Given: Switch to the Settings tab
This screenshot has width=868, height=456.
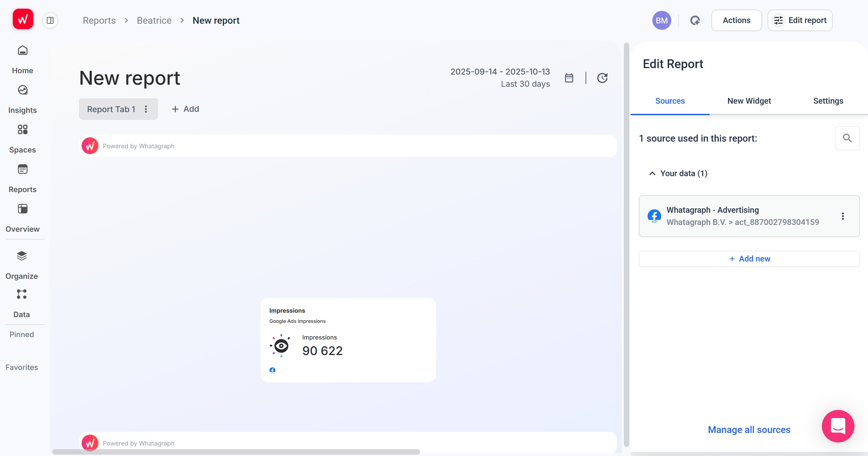Looking at the screenshot, I should point(828,101).
